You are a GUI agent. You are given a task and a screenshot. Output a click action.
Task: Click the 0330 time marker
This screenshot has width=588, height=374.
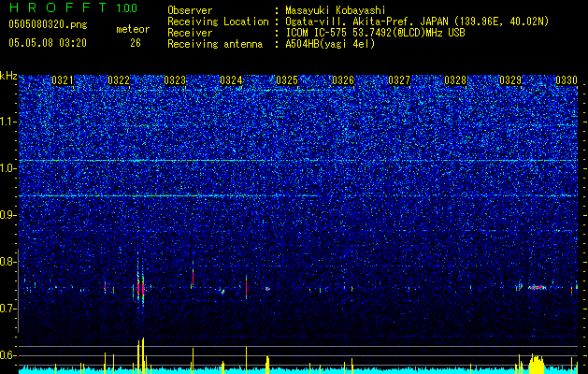point(566,79)
